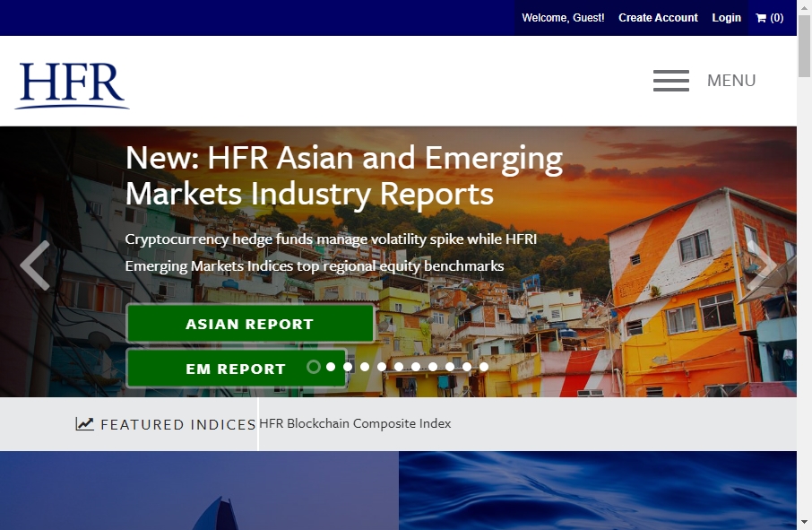This screenshot has height=530, width=812.
Task: Click Create Account link
Action: tap(658, 18)
